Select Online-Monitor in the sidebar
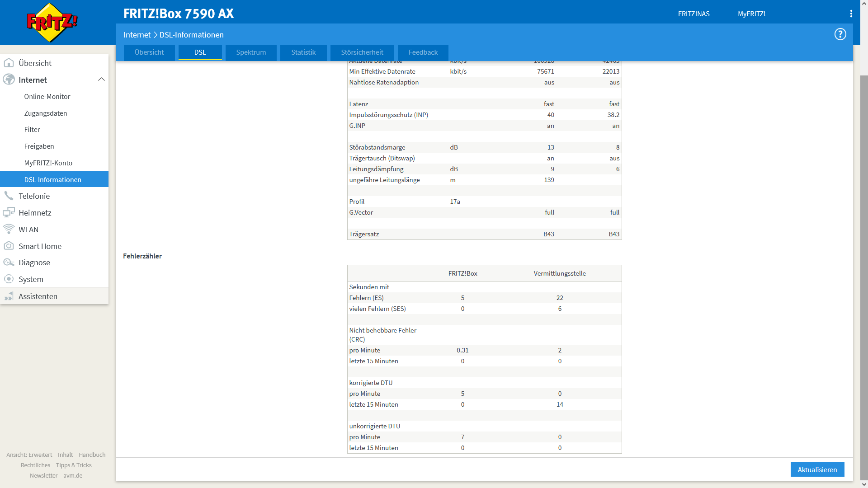Viewport: 868px width, 488px height. click(47, 97)
